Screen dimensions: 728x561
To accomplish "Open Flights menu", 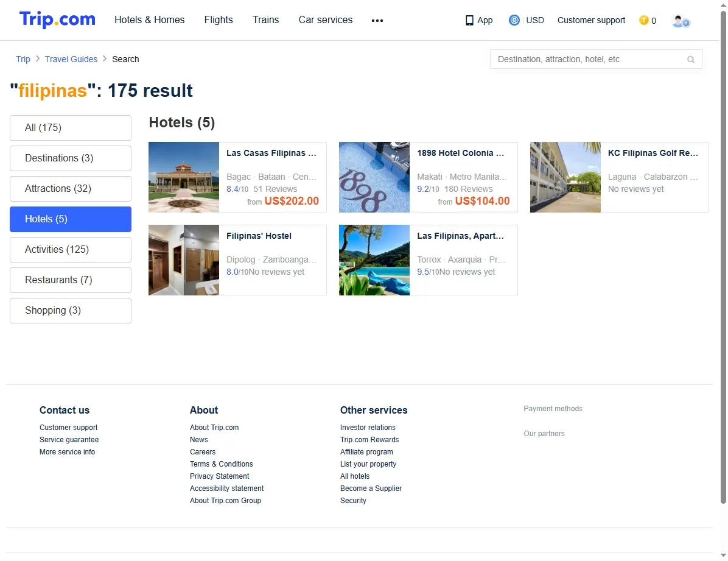I will coord(219,20).
